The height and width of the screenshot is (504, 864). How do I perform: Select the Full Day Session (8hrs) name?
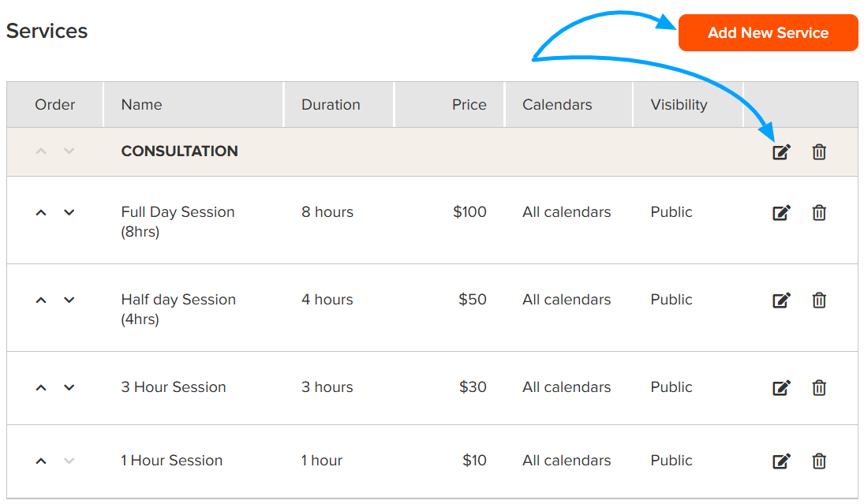click(178, 222)
